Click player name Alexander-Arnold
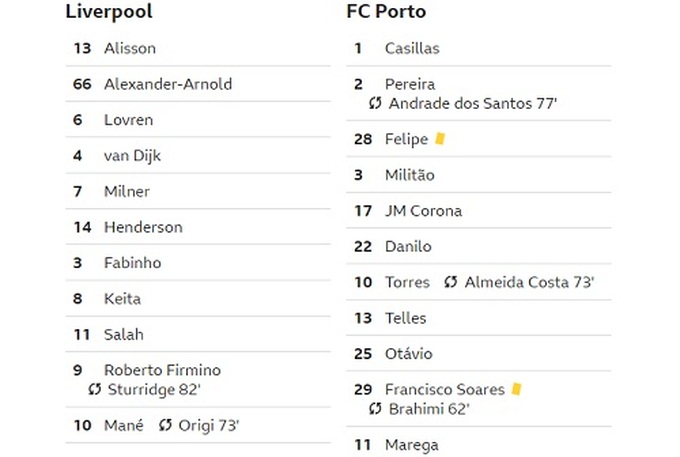Image resolution: width=680 pixels, height=457 pixels. click(x=168, y=84)
